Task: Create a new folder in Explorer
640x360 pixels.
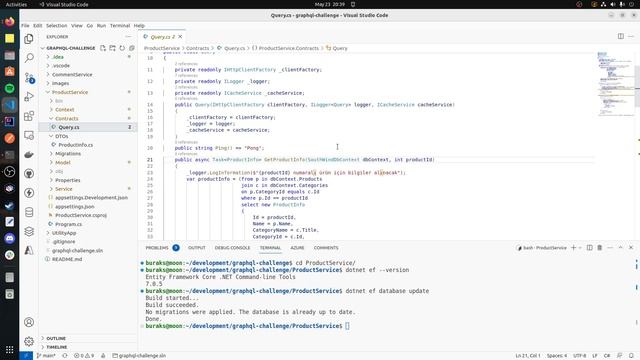Action: 112,48
